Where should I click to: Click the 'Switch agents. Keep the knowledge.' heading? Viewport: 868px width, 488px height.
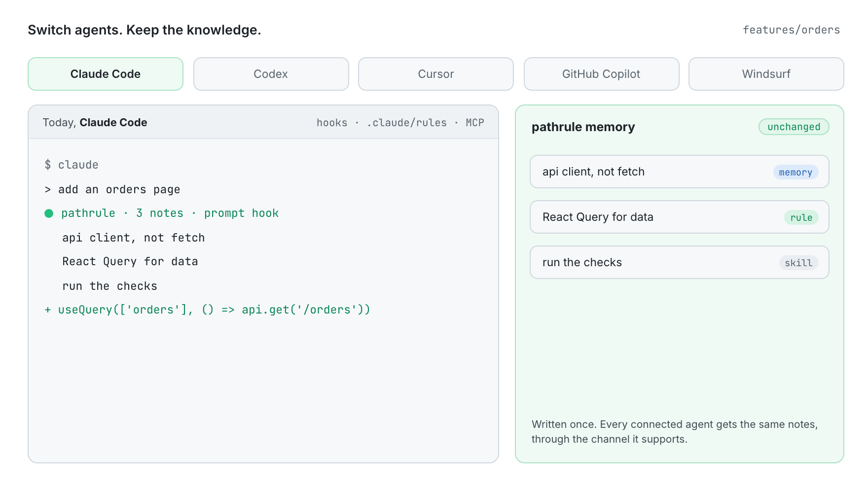(x=145, y=30)
